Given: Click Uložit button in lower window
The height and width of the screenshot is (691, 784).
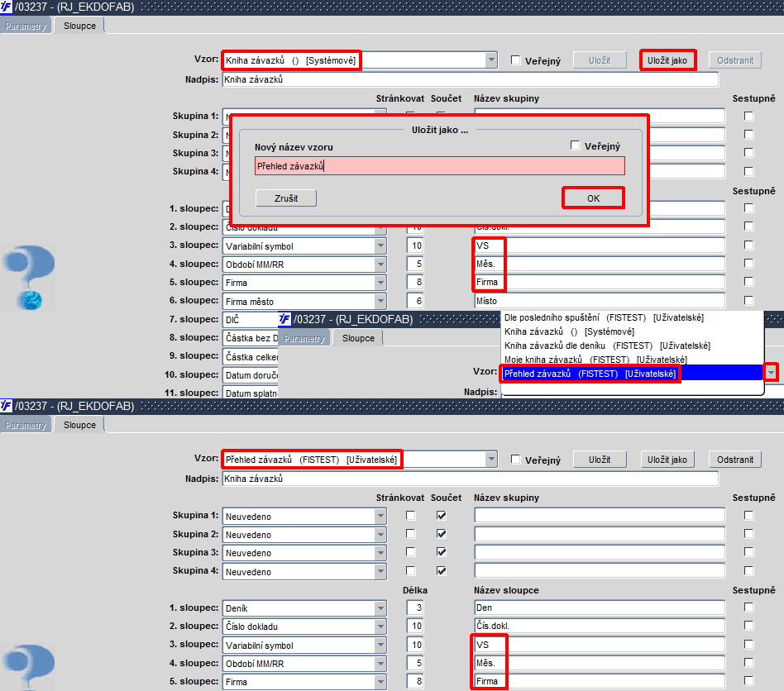Looking at the screenshot, I should (x=600, y=460).
